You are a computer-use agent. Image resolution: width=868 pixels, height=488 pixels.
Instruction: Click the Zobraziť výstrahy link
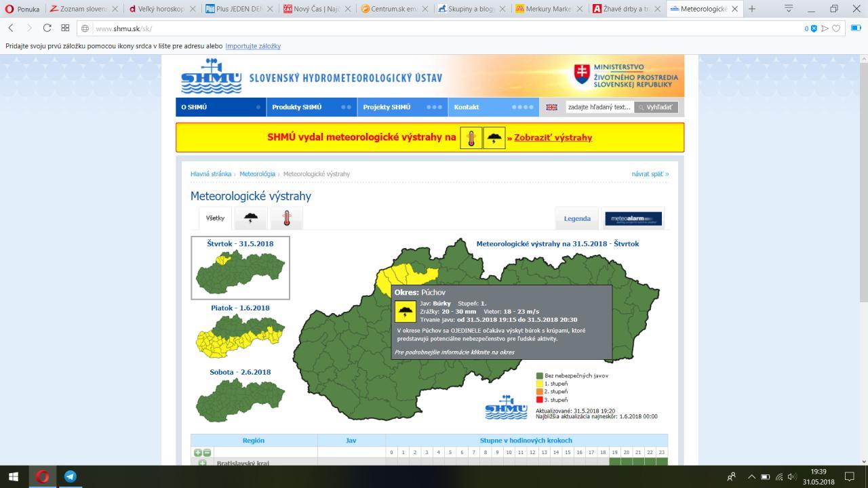553,138
